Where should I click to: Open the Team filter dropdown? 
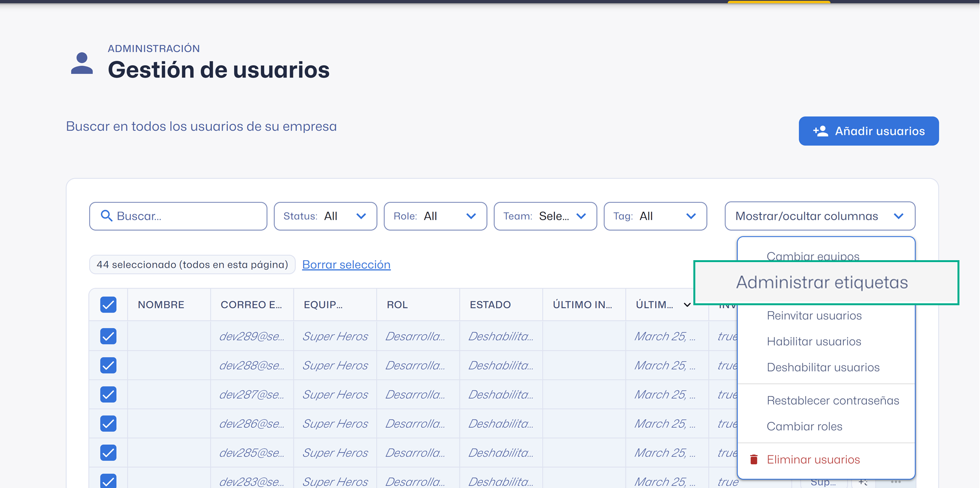pyautogui.click(x=545, y=216)
